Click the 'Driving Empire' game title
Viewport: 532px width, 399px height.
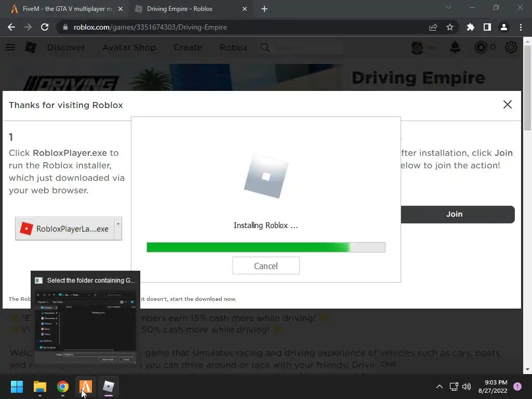[418, 78]
